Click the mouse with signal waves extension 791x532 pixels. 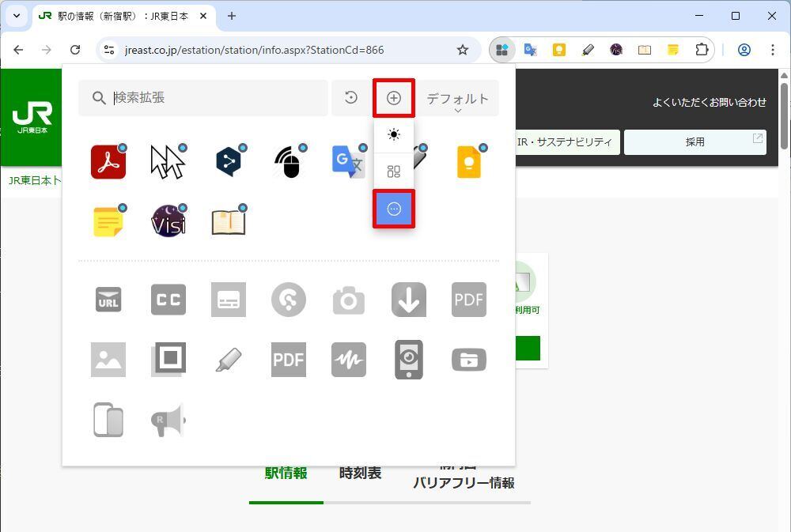(289, 161)
